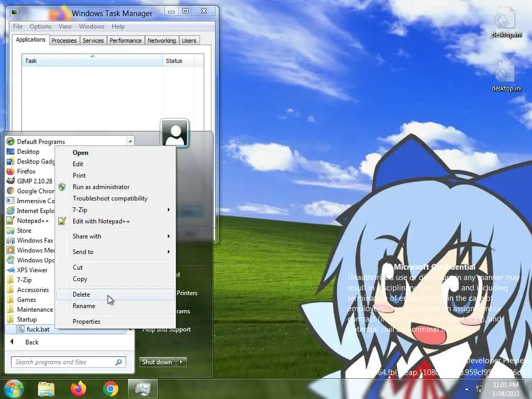Open upper desktop.ini desktop file
Screen dimensions: 532x399
507,22
